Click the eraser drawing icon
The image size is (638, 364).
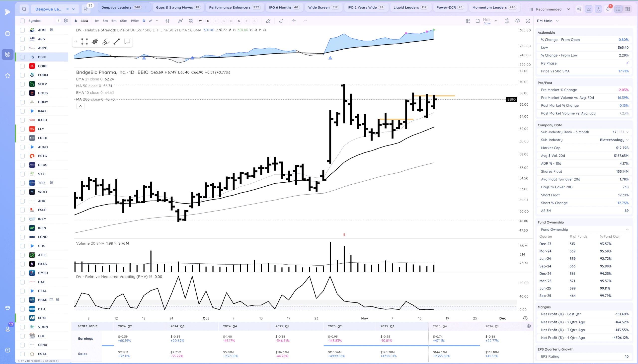pyautogui.click(x=268, y=21)
